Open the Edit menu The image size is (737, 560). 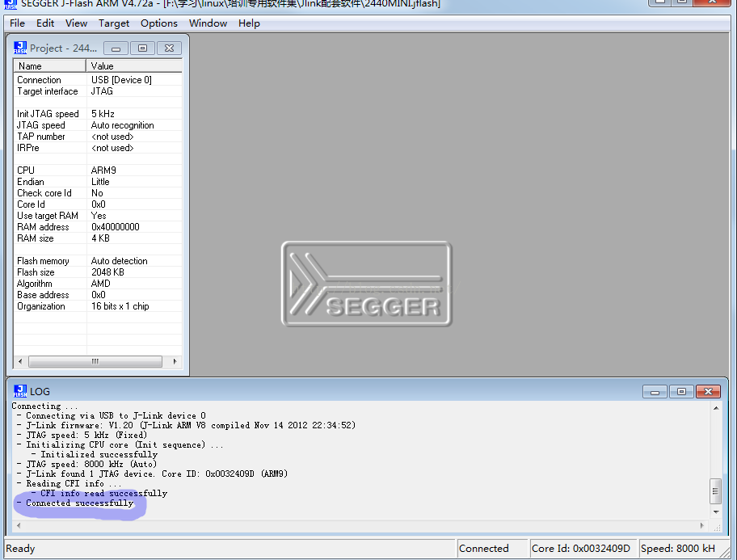[45, 23]
